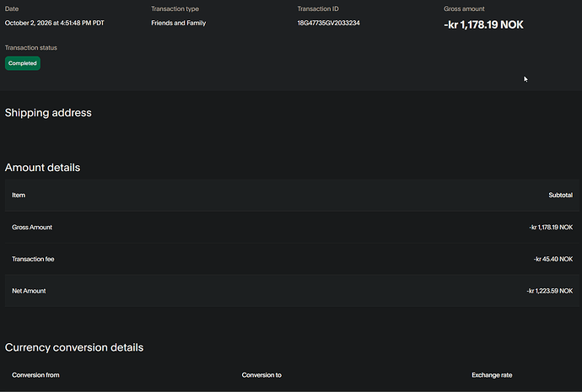Select the transaction ID 18G47735GV2033234
582x392 pixels.
coord(328,23)
